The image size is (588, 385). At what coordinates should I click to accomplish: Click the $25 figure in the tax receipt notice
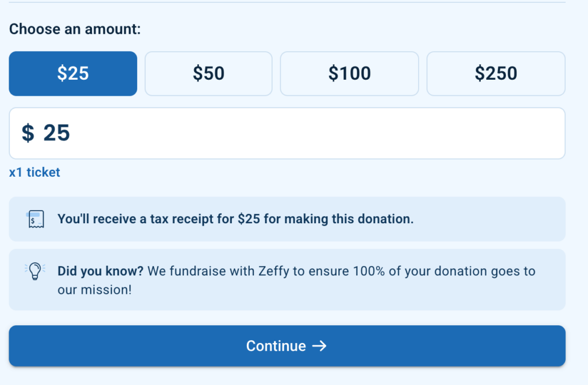[x=249, y=219]
